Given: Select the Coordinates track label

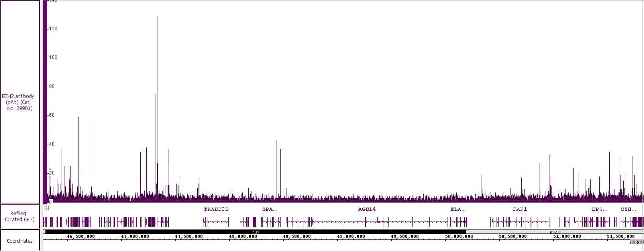Looking at the screenshot, I should pos(20,241).
